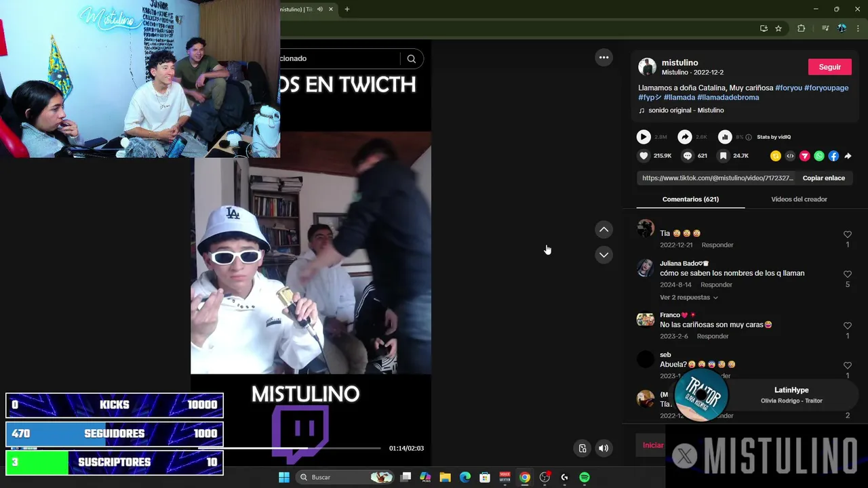
Task: Click the TikTok video player frame
Action: [x=311, y=252]
